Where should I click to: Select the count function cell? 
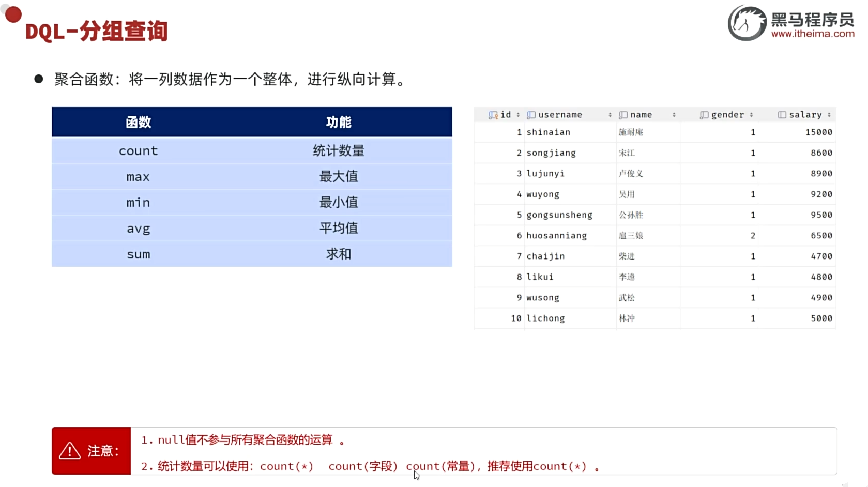click(139, 151)
